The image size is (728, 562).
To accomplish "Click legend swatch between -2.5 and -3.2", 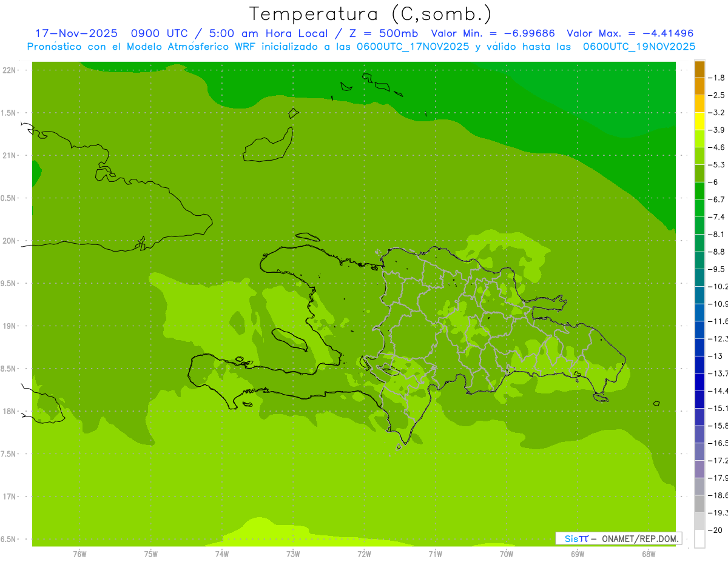I will click(x=699, y=104).
